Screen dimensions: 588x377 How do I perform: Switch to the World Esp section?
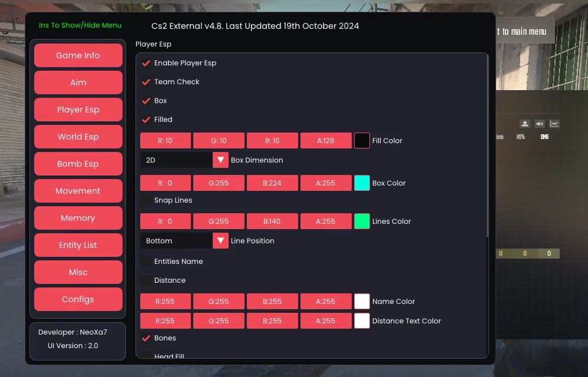pos(78,137)
